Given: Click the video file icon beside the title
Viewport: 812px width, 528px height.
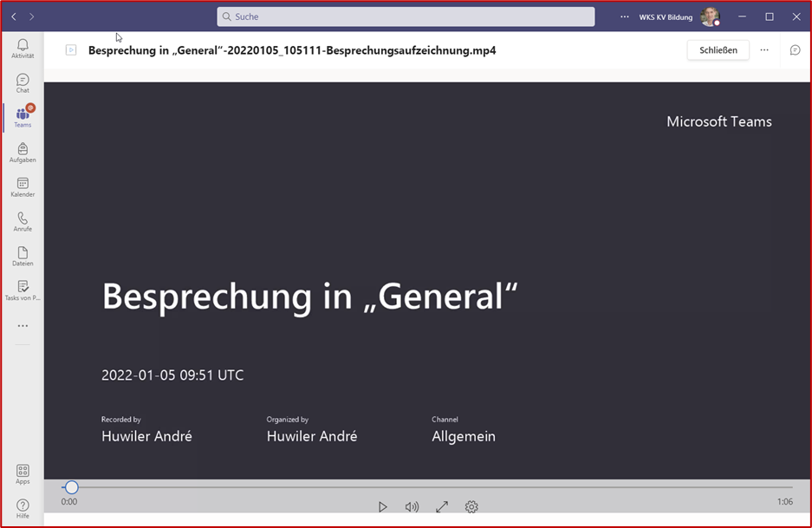Looking at the screenshot, I should pos(71,50).
